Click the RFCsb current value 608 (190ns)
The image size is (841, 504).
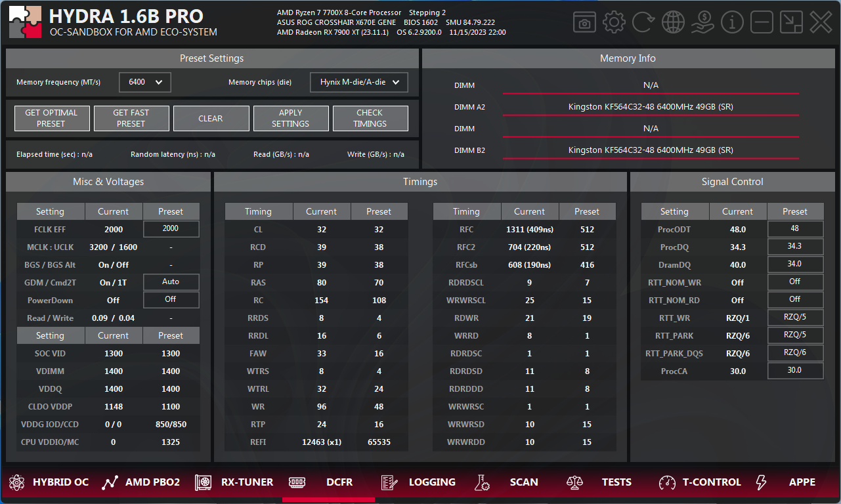529,265
